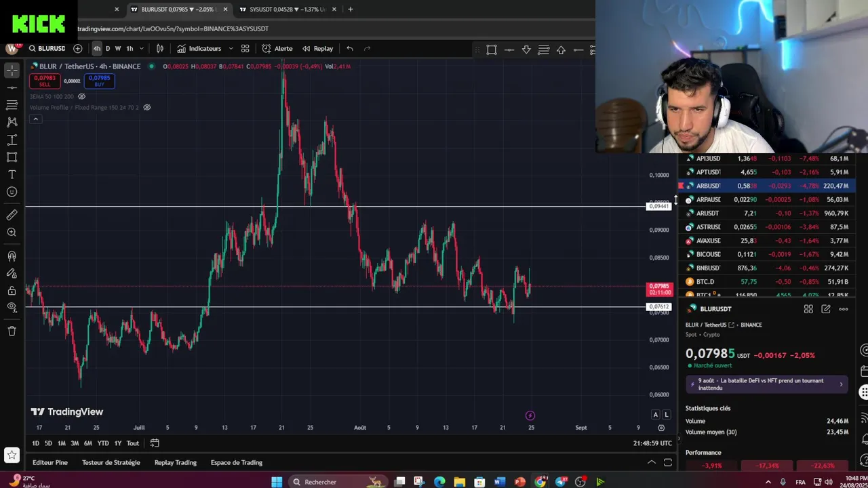Viewport: 868px width, 488px height.
Task: Click the rectangle tool in favorites toolbar
Action: tap(492, 49)
